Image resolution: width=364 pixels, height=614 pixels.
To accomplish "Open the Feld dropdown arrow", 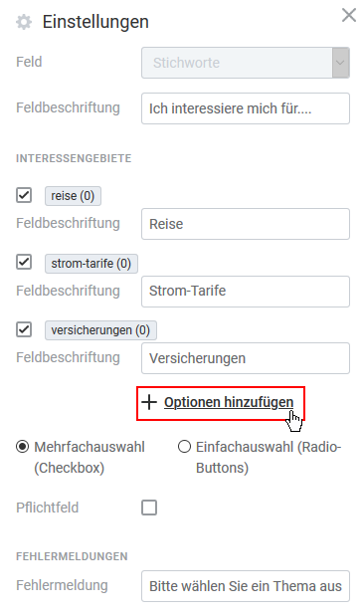I will [x=340, y=63].
